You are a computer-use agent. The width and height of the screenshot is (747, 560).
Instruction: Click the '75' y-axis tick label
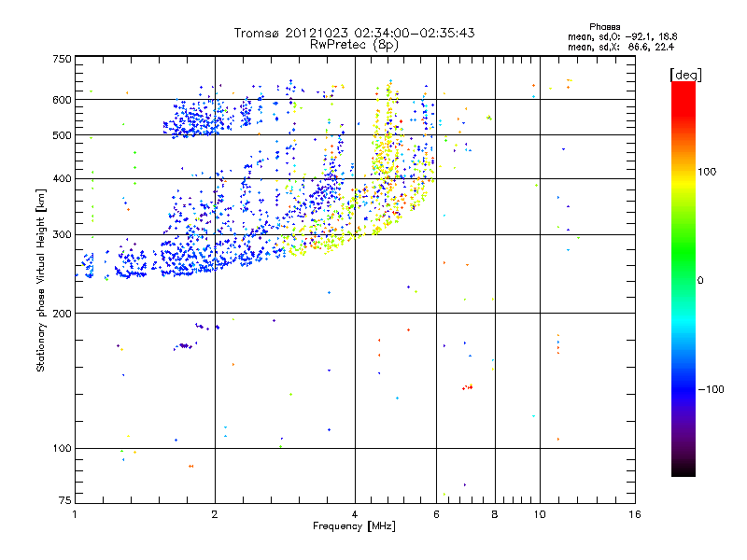[x=65, y=500]
